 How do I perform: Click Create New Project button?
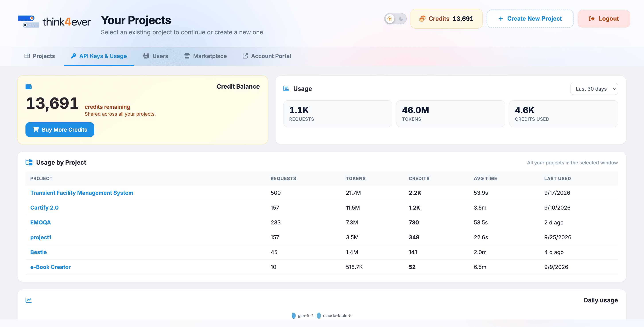pos(530,19)
